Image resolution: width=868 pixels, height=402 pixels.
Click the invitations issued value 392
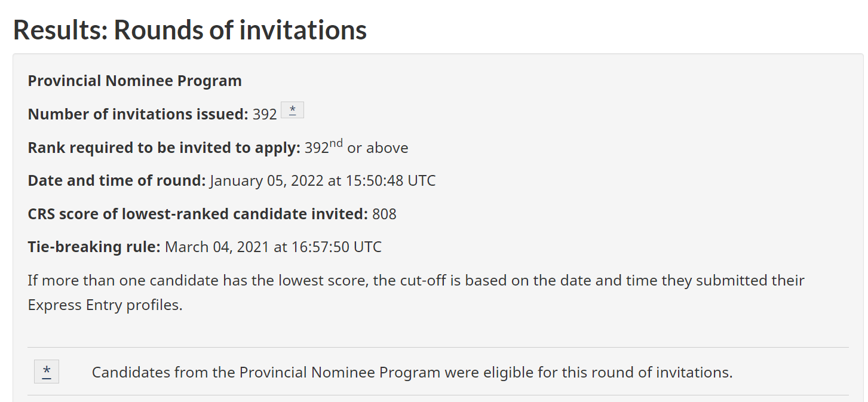point(265,114)
